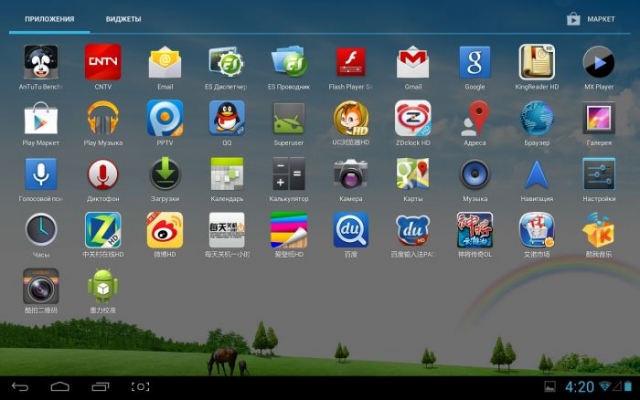The image size is (640, 400).
Task: Select the Приложения tab
Action: (x=48, y=19)
